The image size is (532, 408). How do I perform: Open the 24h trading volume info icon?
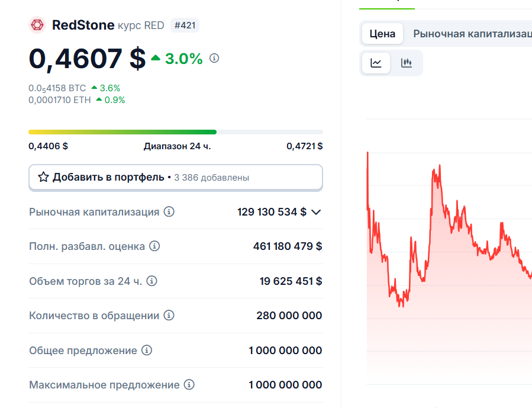pyautogui.click(x=151, y=281)
